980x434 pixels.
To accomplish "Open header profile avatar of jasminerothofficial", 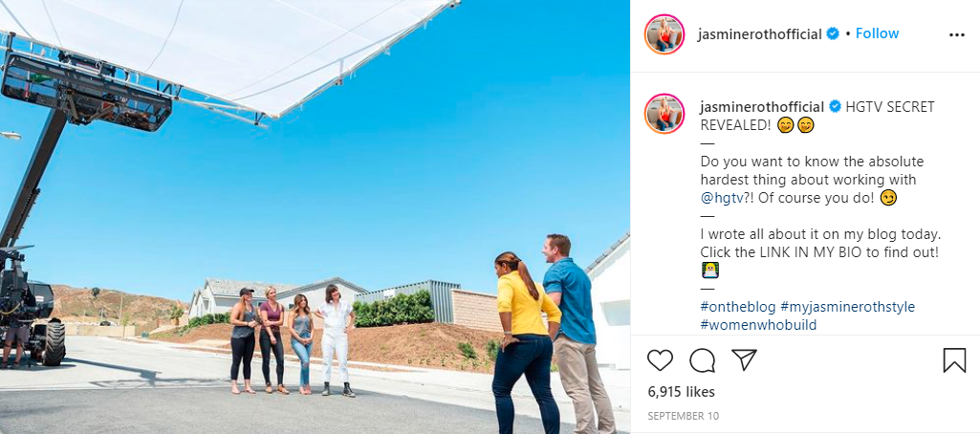I will 664,34.
